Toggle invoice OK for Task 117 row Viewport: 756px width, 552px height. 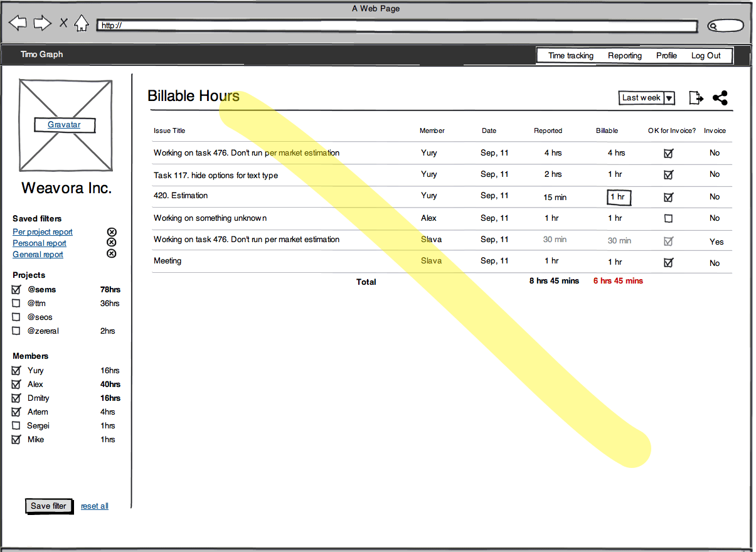pos(669,175)
